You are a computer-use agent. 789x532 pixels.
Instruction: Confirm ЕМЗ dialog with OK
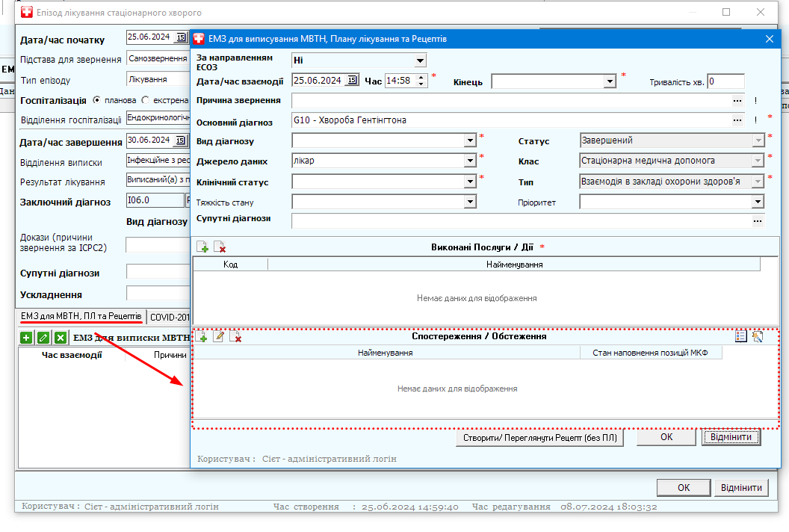666,437
